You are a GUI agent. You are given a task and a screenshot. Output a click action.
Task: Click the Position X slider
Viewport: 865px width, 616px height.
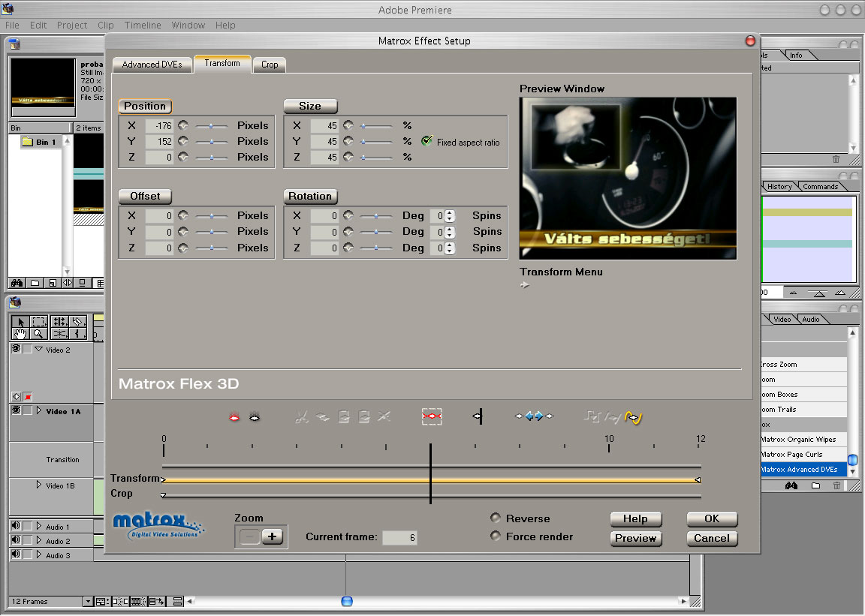click(x=211, y=126)
